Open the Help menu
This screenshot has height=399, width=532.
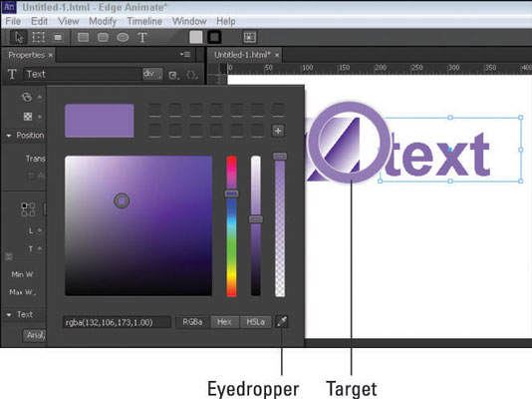tap(226, 21)
